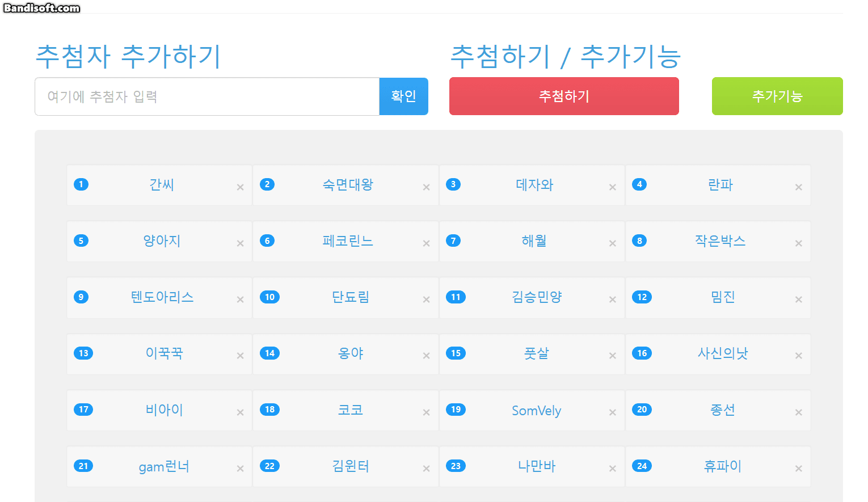
Task: Select the name 나만바
Action: 537,466
